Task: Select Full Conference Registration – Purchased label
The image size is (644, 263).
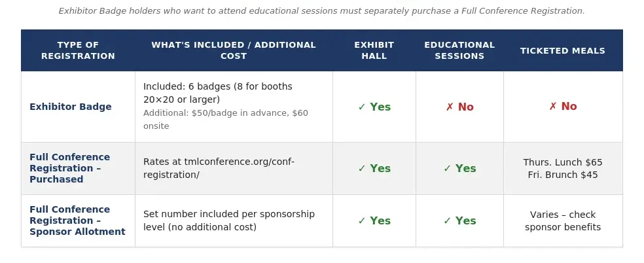Action: (70, 168)
